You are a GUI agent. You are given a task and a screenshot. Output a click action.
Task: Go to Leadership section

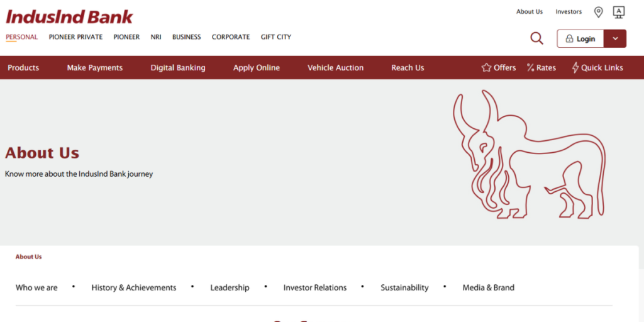click(x=230, y=287)
